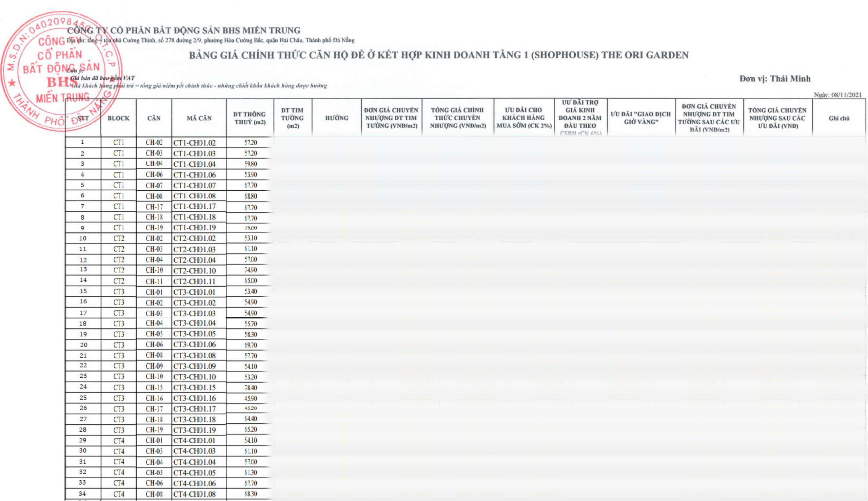Click the 'CH-17' cell in the CT3-CH01.17 row
The image size is (868, 501).
click(154, 409)
